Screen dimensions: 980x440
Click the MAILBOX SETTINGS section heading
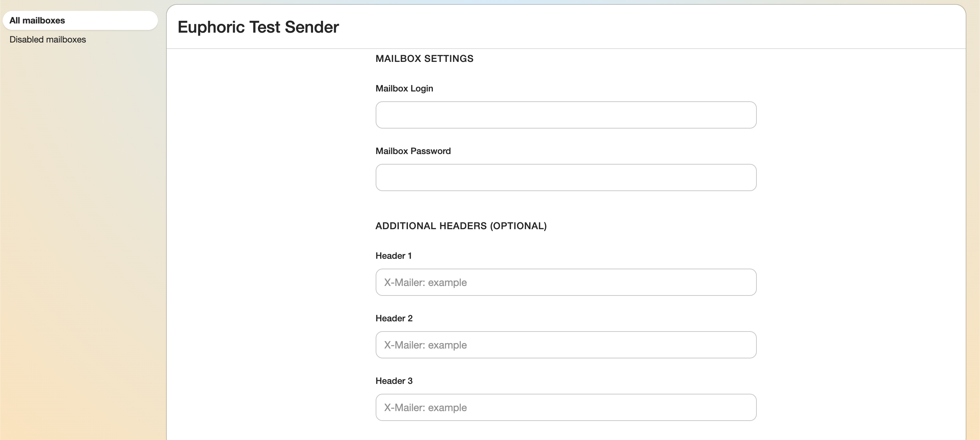(424, 58)
